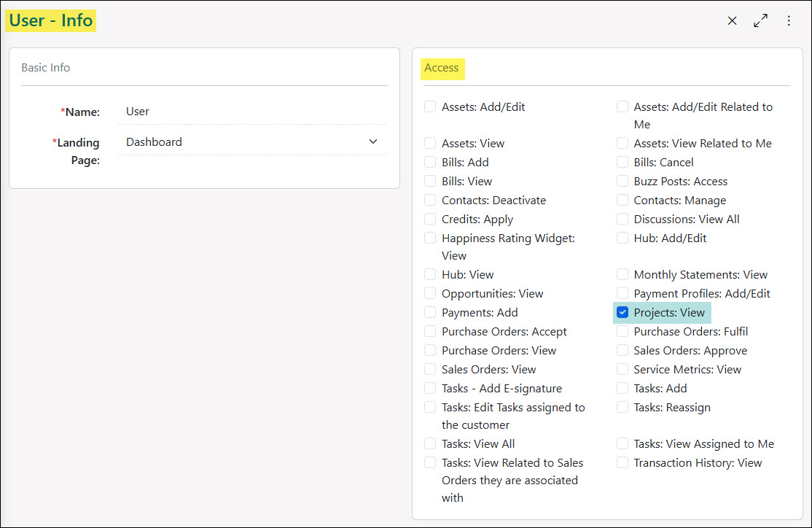Image resolution: width=812 pixels, height=528 pixels.
Task: Enable the Assets: Add/Edit permission
Action: [x=430, y=106]
